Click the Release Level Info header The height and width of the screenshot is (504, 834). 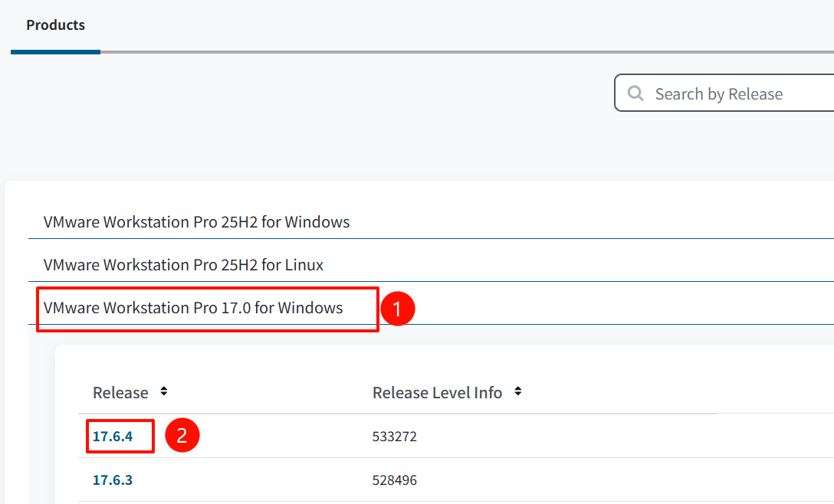(437, 392)
